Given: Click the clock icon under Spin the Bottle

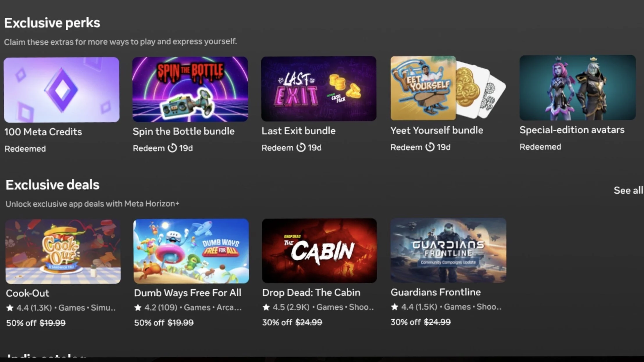Looking at the screenshot, I should 172,148.
